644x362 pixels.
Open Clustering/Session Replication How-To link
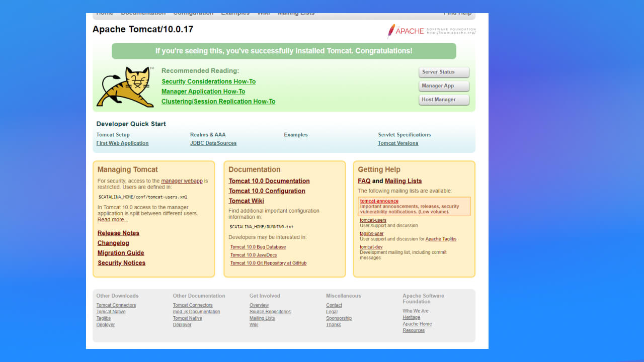218,102
